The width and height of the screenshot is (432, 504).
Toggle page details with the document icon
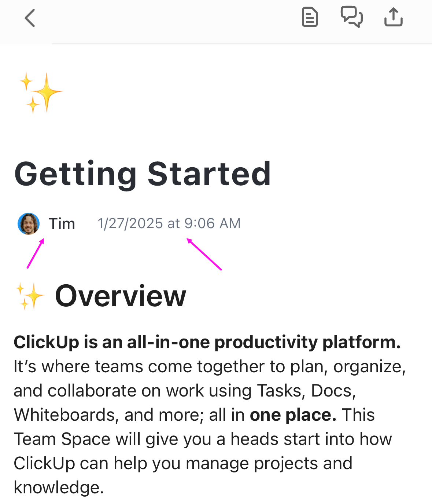(x=309, y=17)
